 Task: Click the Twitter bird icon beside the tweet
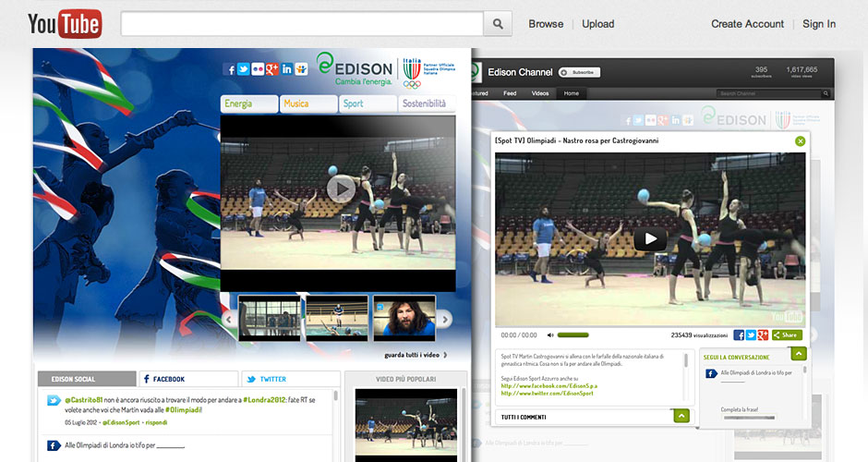(54, 400)
